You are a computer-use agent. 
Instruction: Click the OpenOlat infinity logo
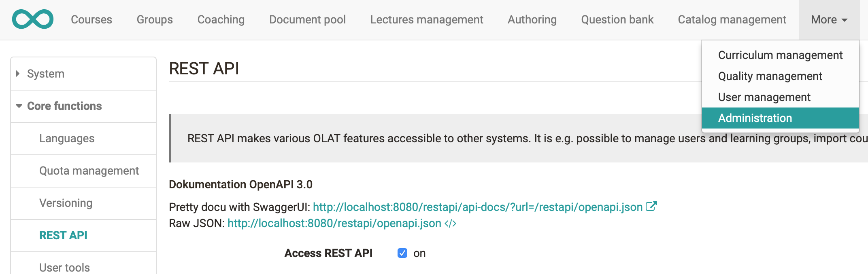coord(33,19)
